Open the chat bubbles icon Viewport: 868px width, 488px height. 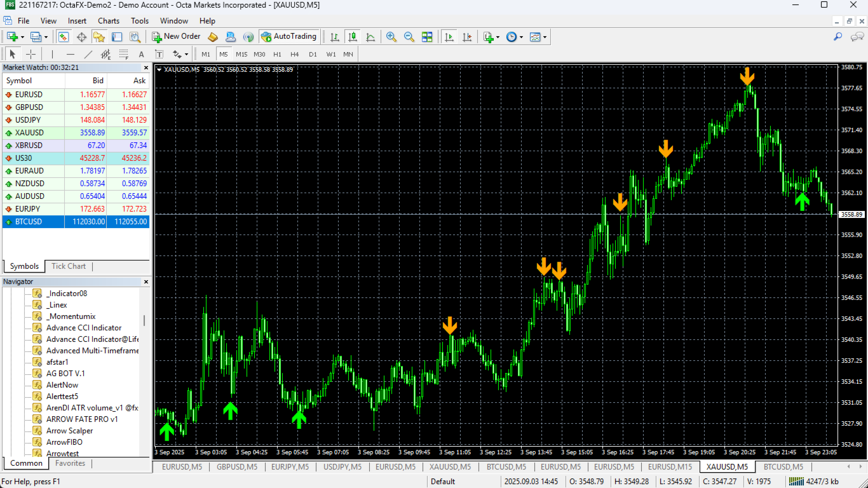[x=857, y=37]
